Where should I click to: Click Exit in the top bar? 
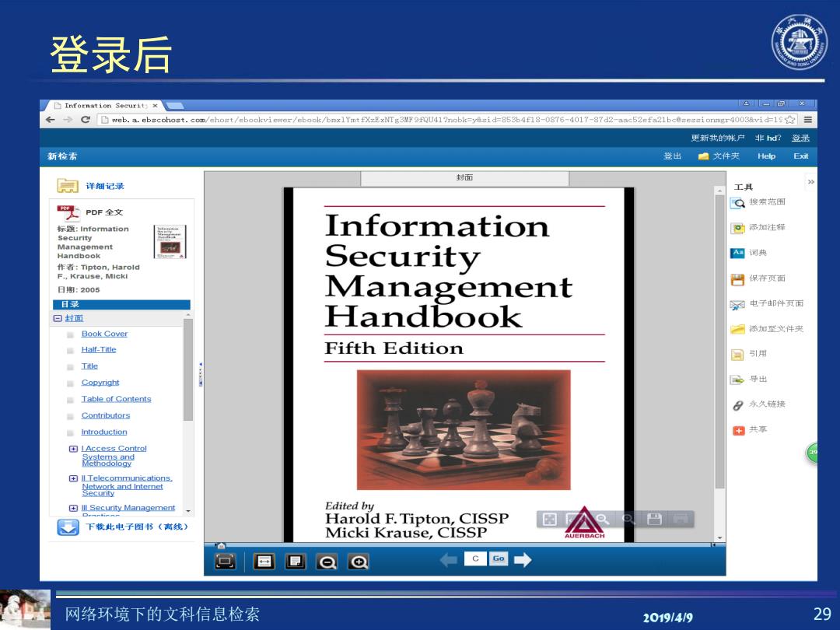pos(801,156)
